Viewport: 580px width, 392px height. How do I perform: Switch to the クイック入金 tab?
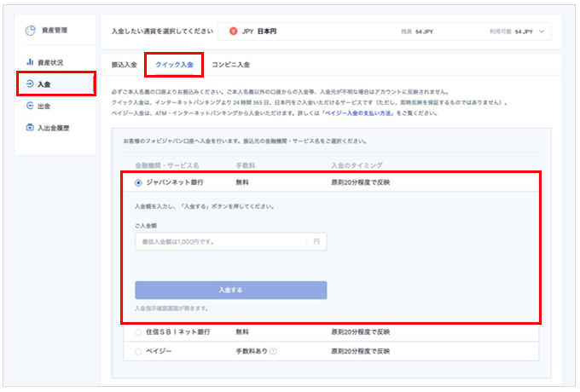[174, 65]
